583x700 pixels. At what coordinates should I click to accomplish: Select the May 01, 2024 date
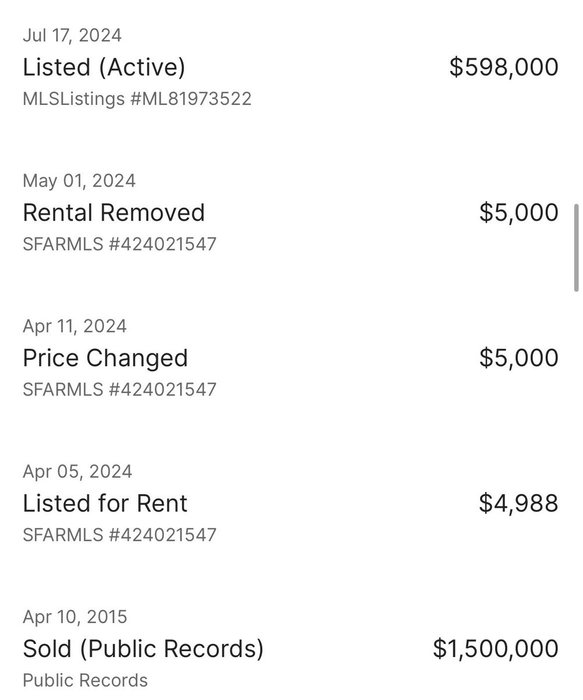[79, 181]
